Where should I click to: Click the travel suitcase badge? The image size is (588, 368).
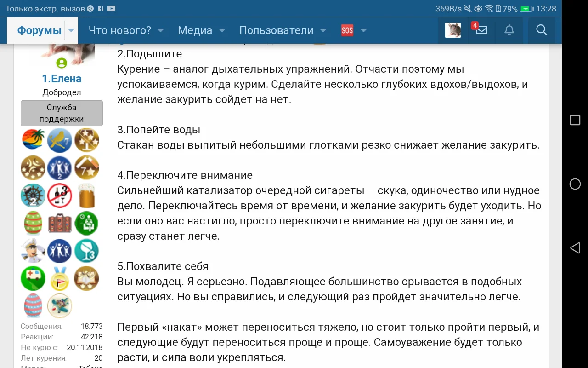tap(59, 223)
